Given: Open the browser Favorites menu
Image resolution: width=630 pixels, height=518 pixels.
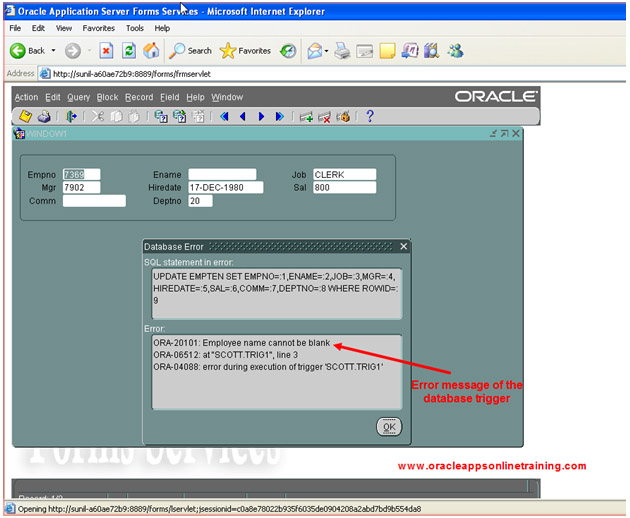Looking at the screenshot, I should click(98, 28).
